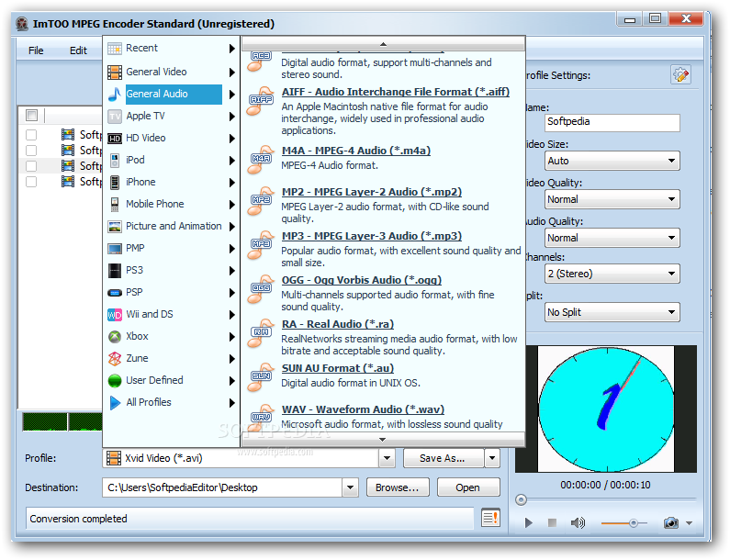
Task: Check the fourth file row checkbox
Action: click(x=31, y=182)
